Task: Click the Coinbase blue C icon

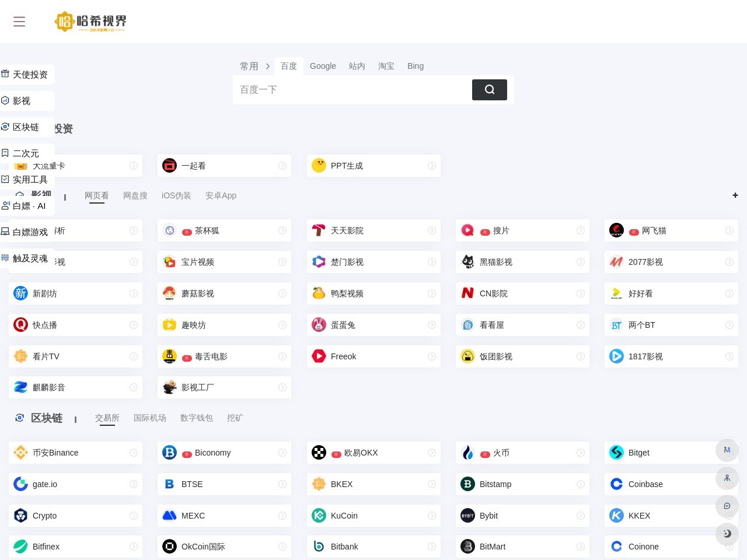Action: click(616, 484)
